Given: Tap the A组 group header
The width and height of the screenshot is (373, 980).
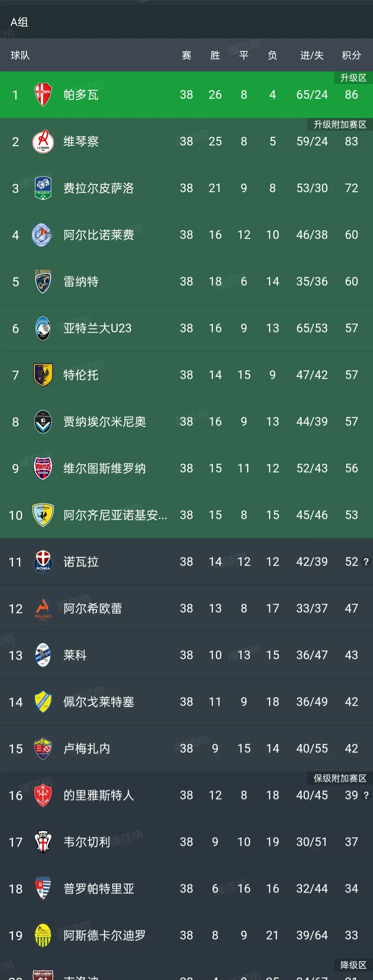Looking at the screenshot, I should pyautogui.click(x=19, y=22).
